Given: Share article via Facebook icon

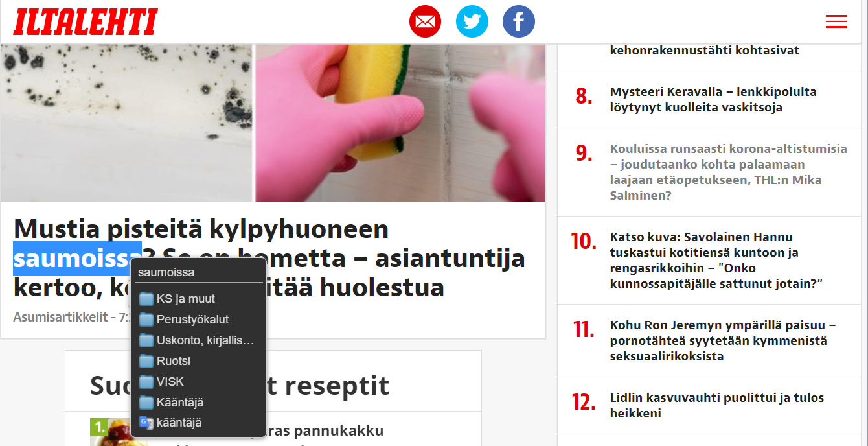Looking at the screenshot, I should (x=519, y=22).
